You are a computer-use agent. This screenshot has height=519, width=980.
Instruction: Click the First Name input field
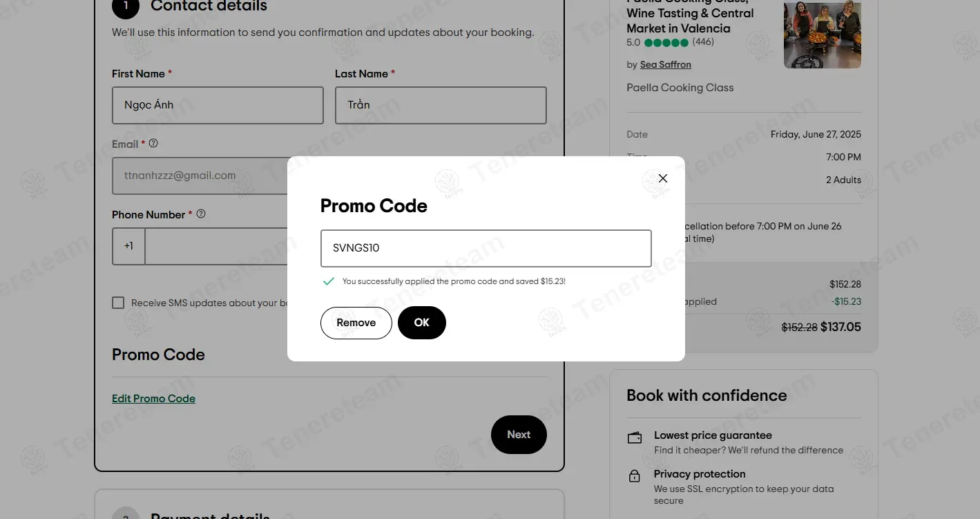pyautogui.click(x=218, y=105)
